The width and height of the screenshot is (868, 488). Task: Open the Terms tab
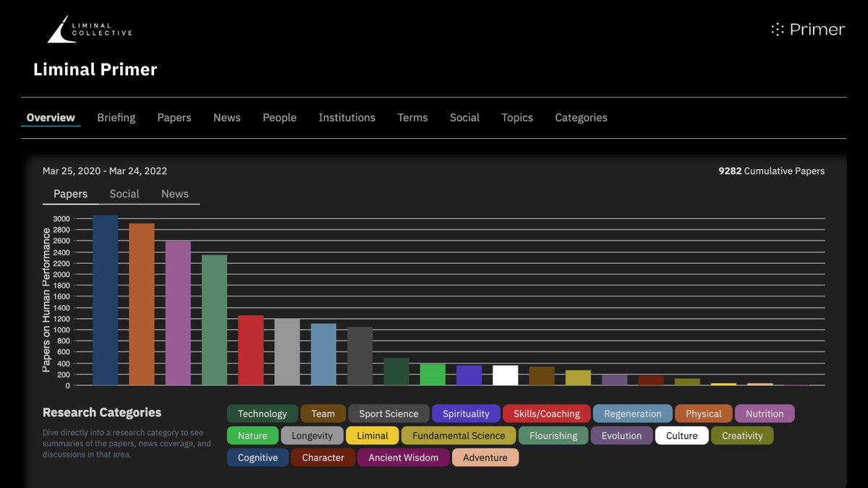point(412,117)
